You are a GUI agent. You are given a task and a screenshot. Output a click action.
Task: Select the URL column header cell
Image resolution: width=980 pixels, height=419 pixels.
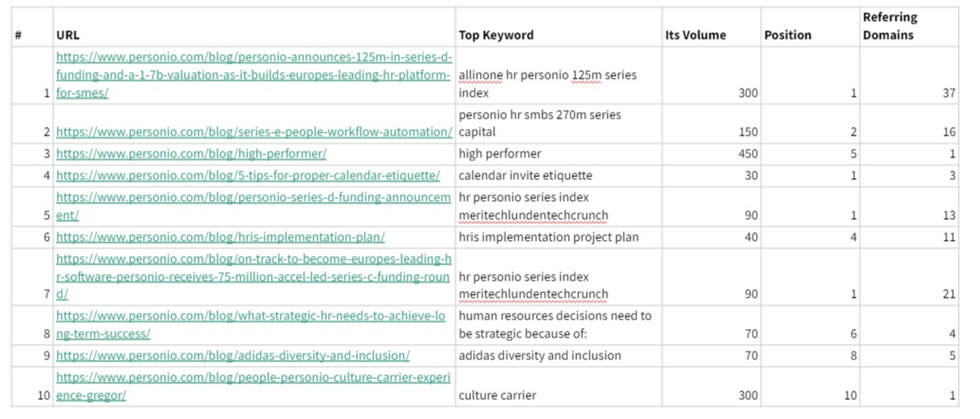pos(254,27)
